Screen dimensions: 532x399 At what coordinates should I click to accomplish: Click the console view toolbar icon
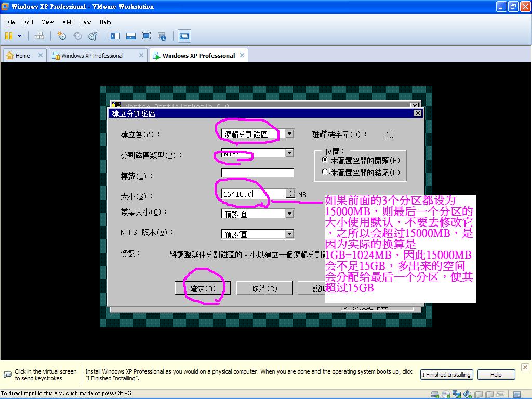pyautogui.click(x=184, y=36)
